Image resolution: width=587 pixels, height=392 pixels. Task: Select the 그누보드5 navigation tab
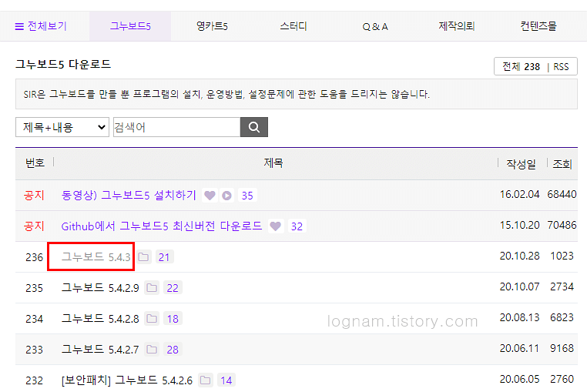click(x=130, y=26)
